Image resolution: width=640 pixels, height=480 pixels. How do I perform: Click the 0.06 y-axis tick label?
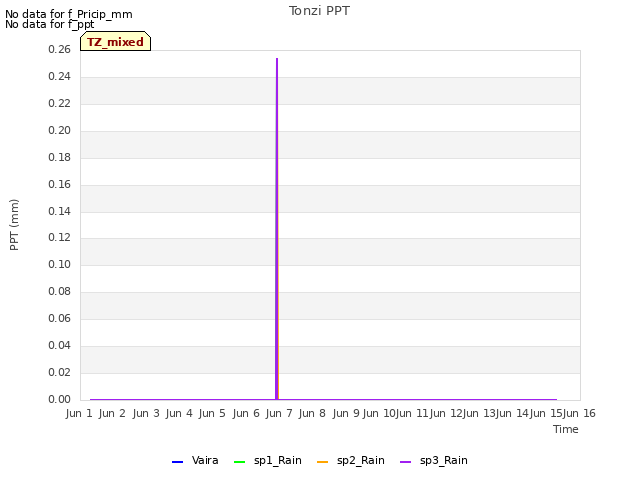pyautogui.click(x=60, y=318)
